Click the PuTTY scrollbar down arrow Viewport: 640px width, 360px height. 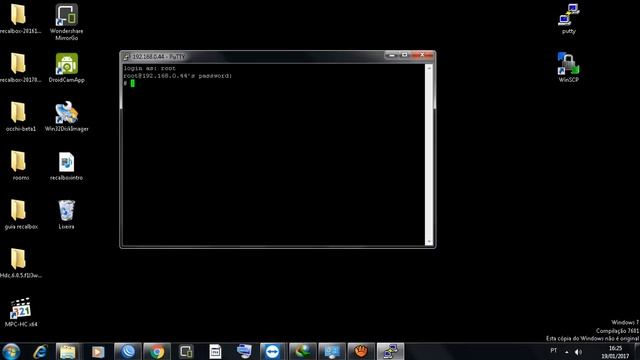429,242
